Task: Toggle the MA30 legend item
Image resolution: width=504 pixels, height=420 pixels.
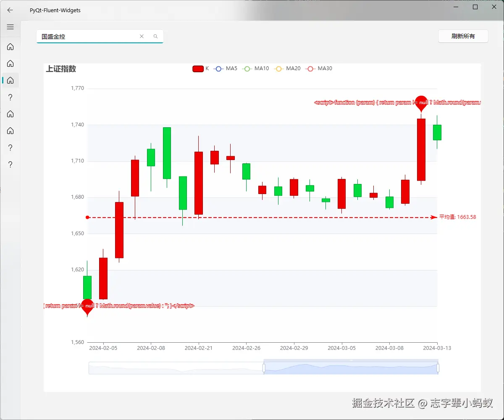Action: [319, 68]
